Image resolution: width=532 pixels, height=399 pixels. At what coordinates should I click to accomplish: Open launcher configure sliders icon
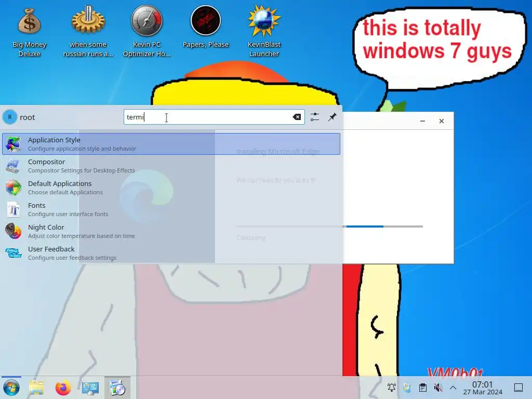315,117
